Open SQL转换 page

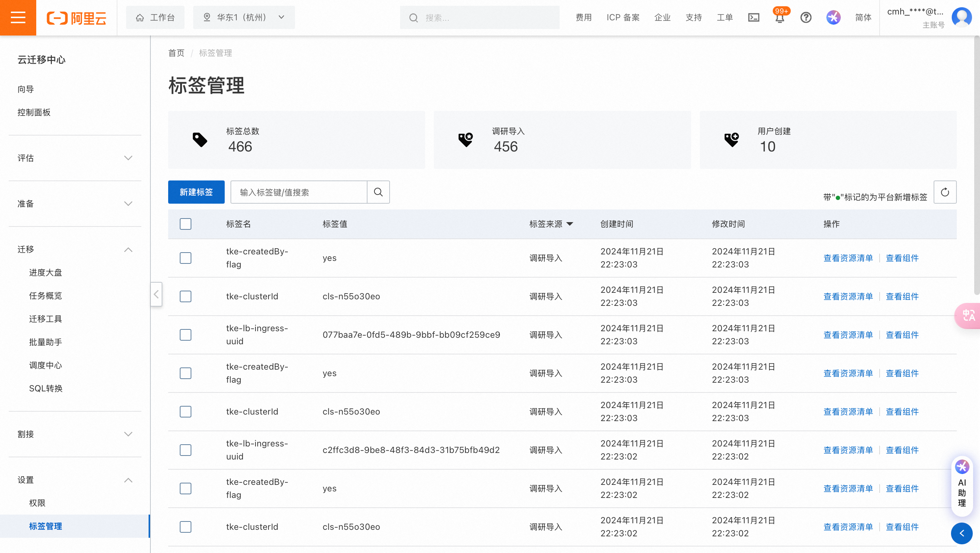tap(46, 389)
